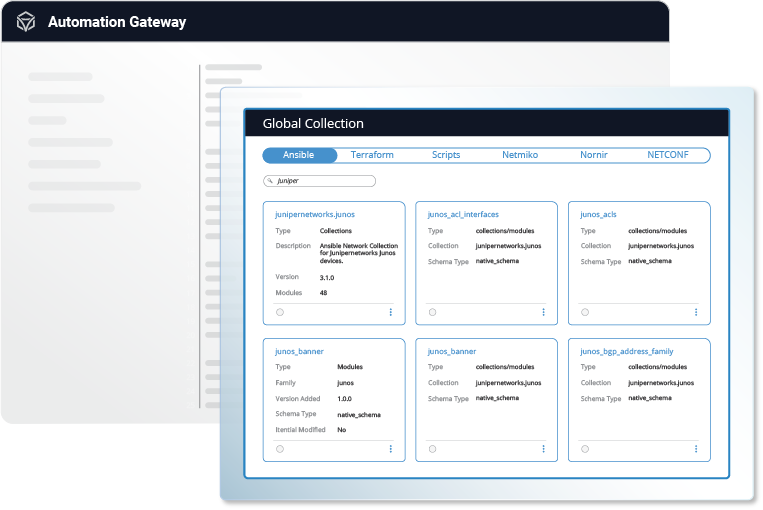Click the magnifier icon in search box
Screen dimensions: 763x510
click(x=270, y=181)
